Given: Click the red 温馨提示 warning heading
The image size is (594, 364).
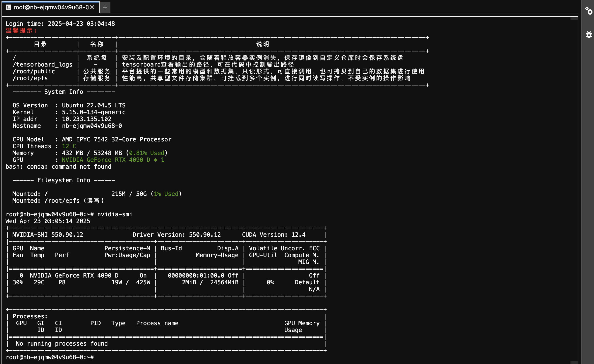Looking at the screenshot, I should pyautogui.click(x=21, y=31).
